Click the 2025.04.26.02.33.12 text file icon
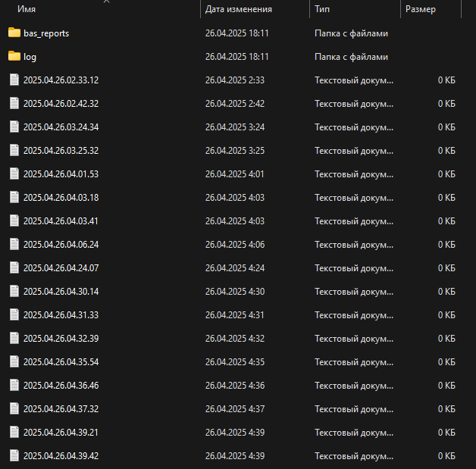Image resolution: width=476 pixels, height=469 pixels. [14, 80]
